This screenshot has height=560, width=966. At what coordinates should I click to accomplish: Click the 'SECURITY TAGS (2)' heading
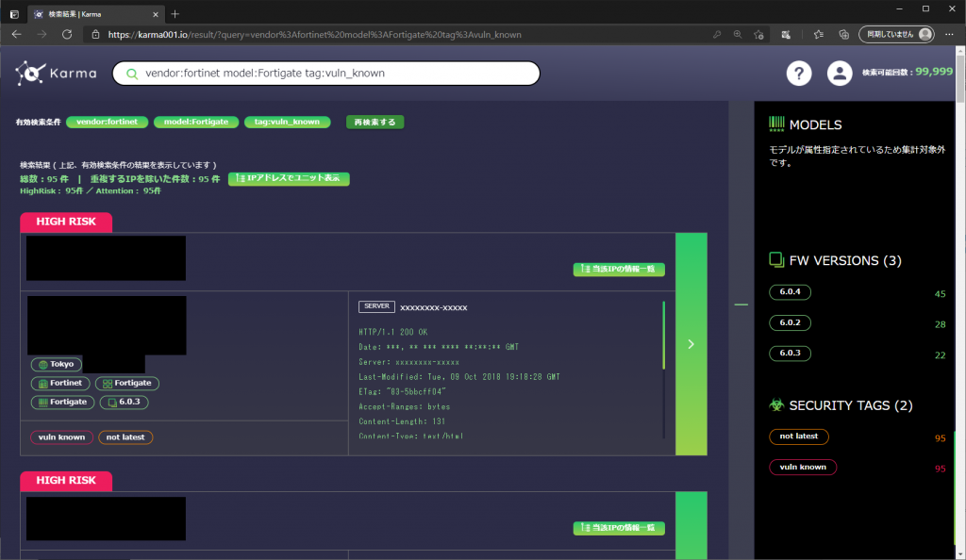851,405
